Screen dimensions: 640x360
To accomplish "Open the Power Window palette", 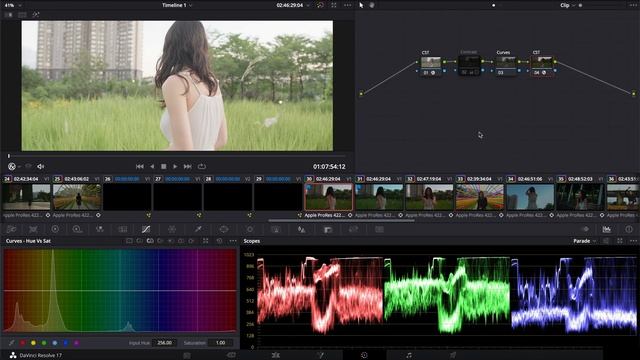I will 224,229.
